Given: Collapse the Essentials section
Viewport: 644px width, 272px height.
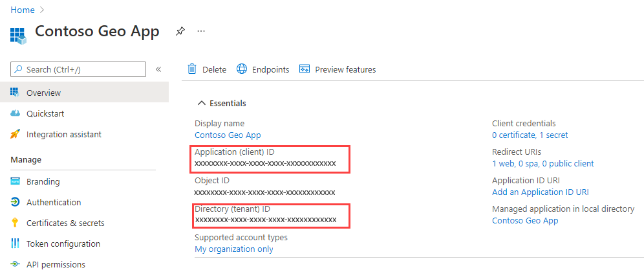Looking at the screenshot, I should click(201, 103).
